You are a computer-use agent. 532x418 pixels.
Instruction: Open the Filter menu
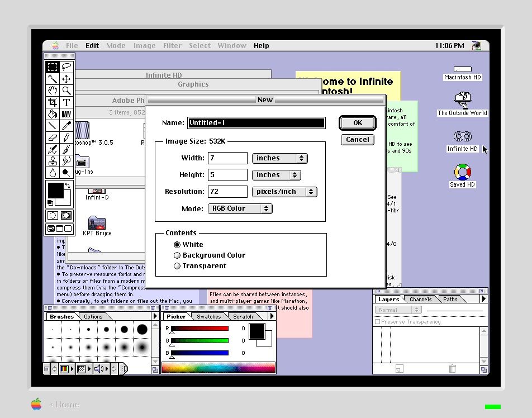(x=172, y=45)
